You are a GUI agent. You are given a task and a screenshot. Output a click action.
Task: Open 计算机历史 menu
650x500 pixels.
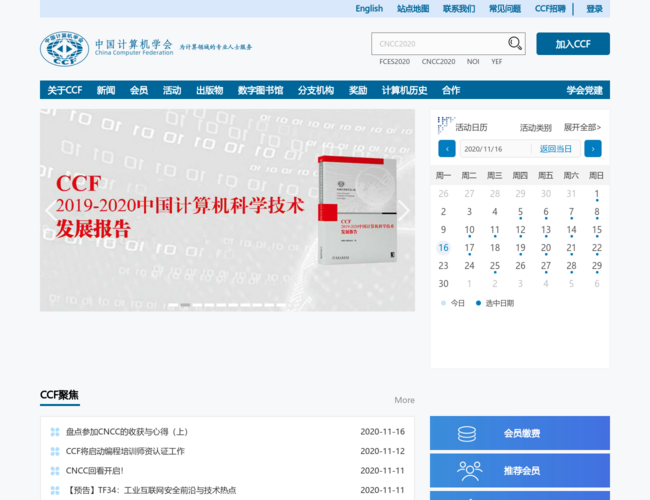point(405,90)
